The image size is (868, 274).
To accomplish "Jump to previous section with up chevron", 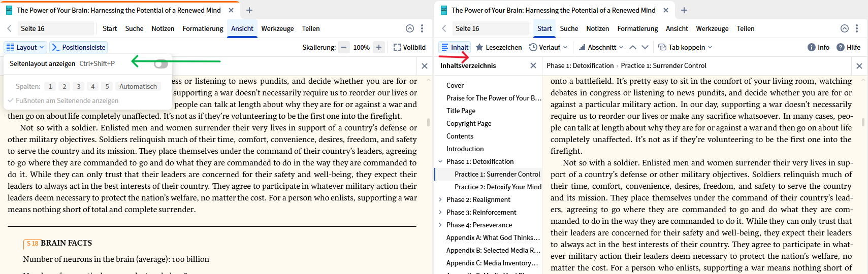I will point(633,47).
